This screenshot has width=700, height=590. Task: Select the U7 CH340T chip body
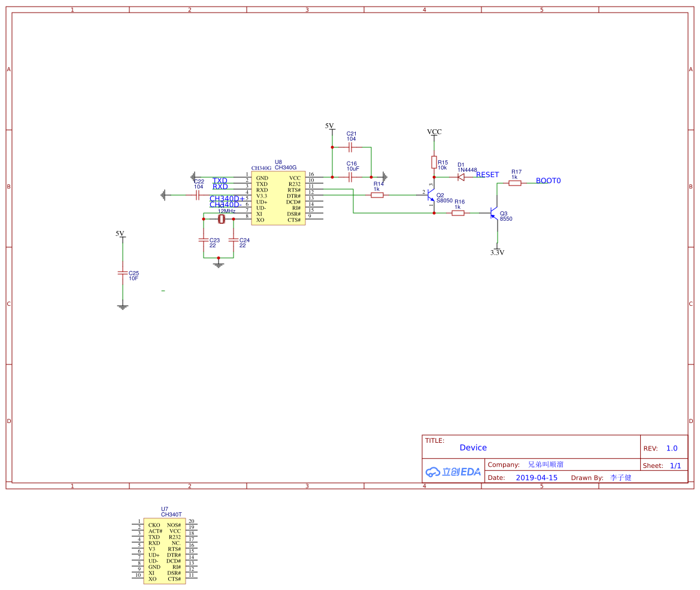pyautogui.click(x=165, y=552)
